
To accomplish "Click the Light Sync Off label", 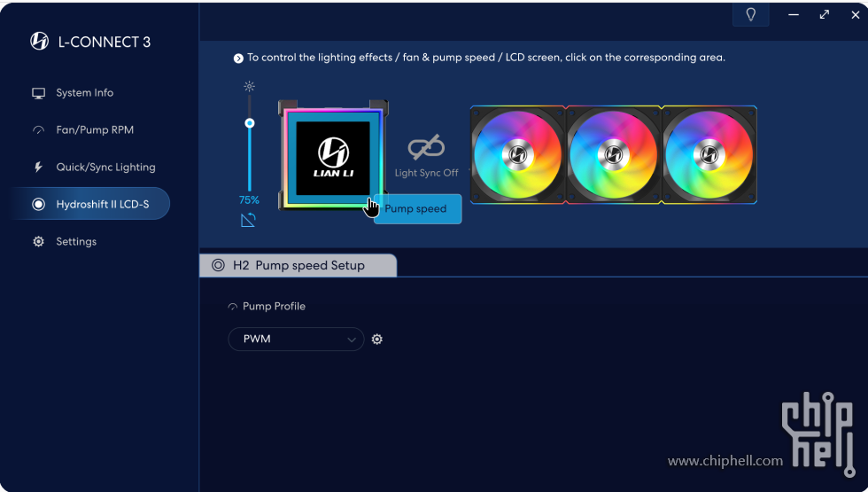I will click(426, 173).
